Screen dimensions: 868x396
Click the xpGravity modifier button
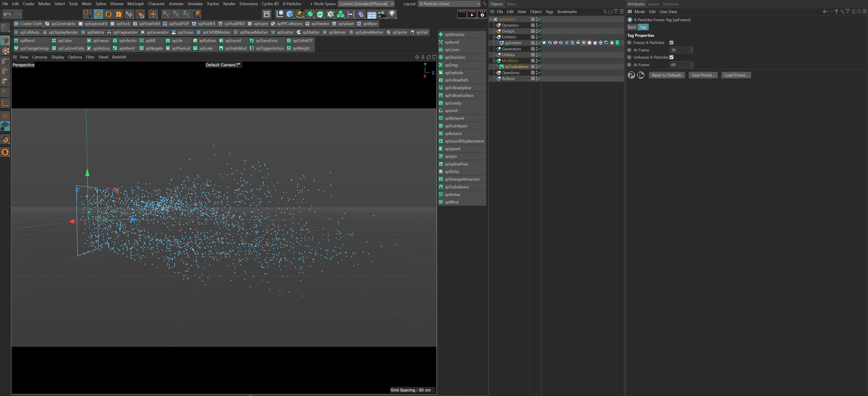pyautogui.click(x=462, y=103)
